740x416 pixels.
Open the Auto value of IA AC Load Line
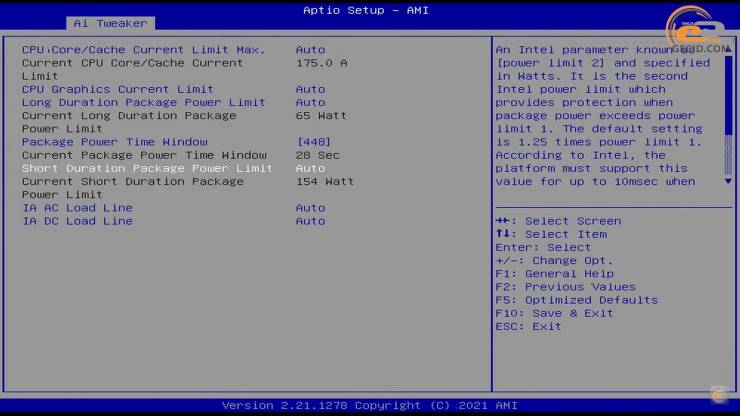pos(310,208)
